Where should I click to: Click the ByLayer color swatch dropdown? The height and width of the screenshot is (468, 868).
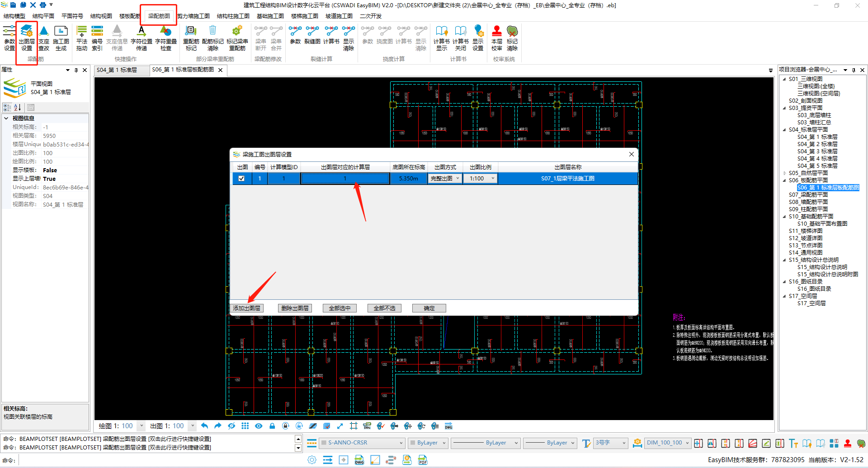click(428, 443)
